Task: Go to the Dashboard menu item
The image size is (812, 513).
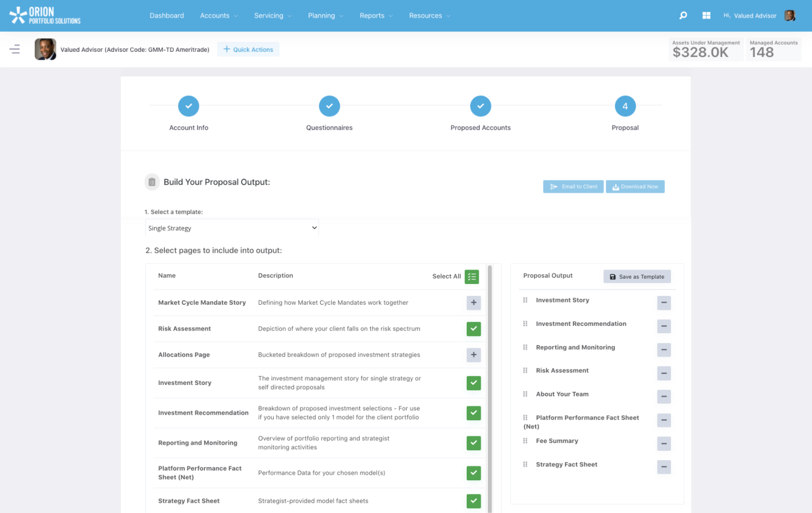Action: click(166, 16)
